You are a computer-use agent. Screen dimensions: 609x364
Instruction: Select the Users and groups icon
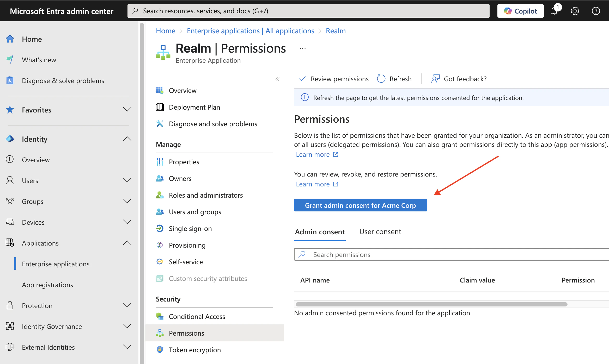tap(160, 212)
